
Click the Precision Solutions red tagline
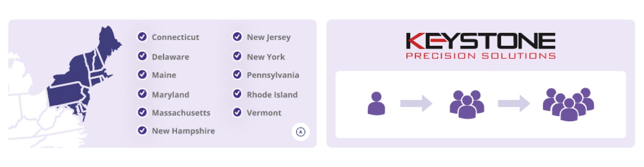(480, 56)
